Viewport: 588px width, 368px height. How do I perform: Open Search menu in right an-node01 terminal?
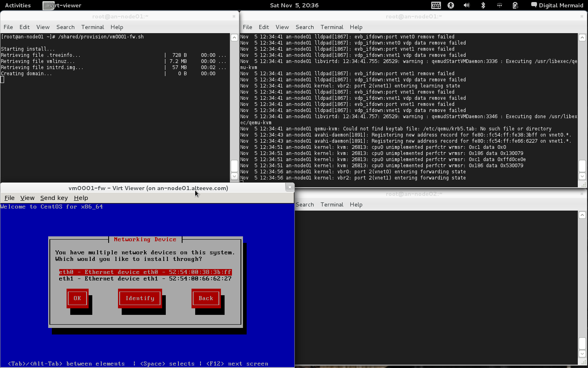[x=305, y=27]
